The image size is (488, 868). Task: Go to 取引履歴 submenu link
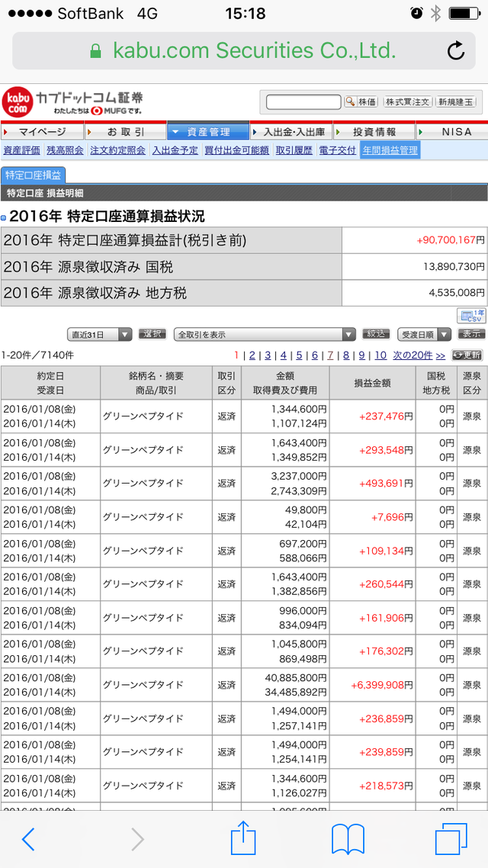coord(294,150)
